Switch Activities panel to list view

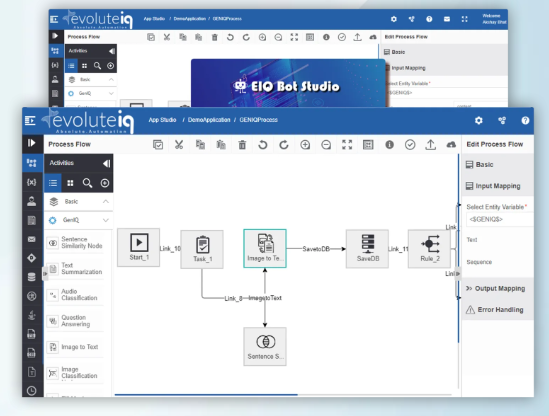click(53, 183)
